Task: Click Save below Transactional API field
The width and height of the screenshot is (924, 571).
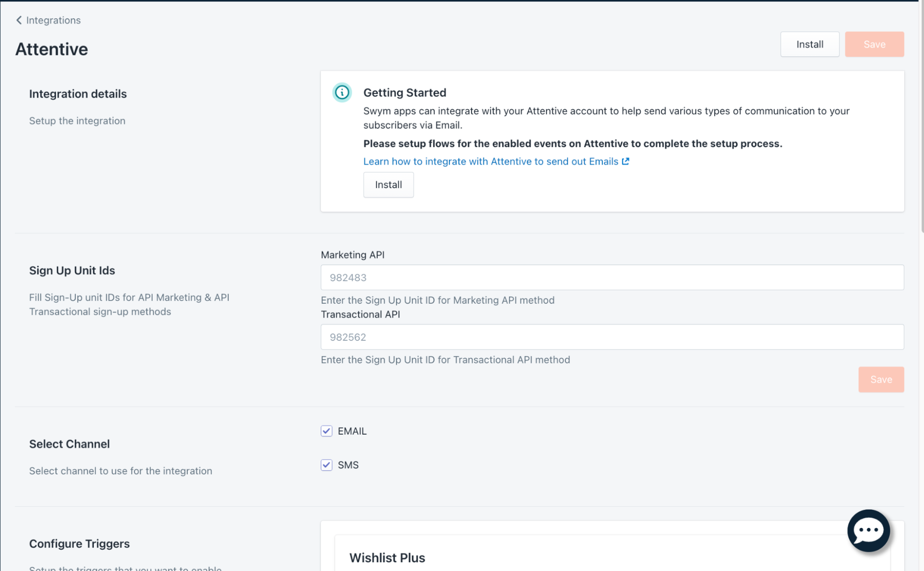Action: click(881, 380)
